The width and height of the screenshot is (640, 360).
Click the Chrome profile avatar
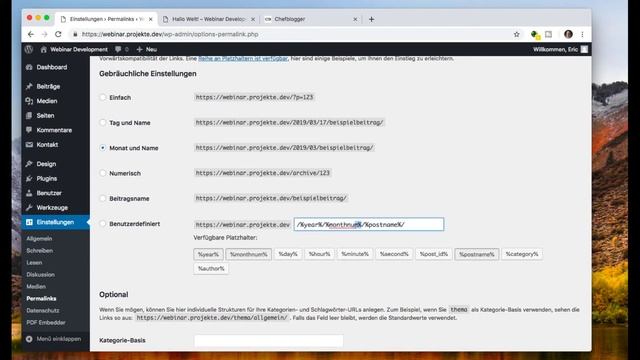pos(568,34)
